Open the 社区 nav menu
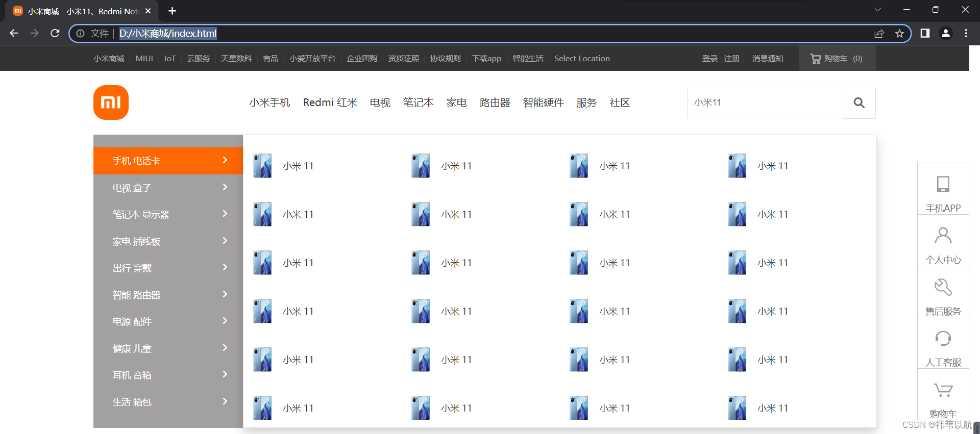This screenshot has height=434, width=980. [620, 103]
